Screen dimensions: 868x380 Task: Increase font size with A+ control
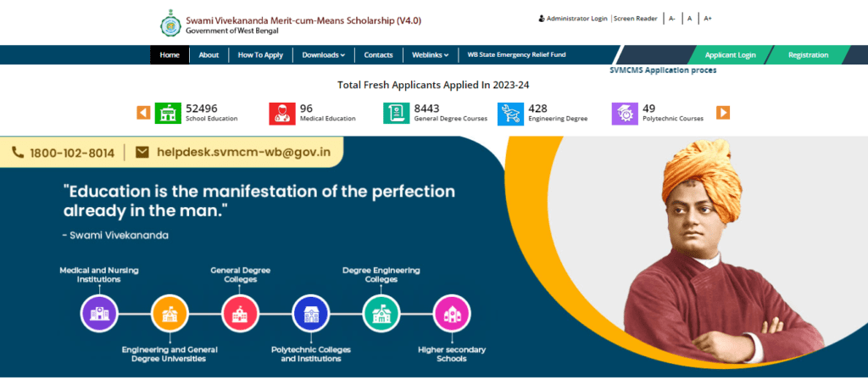pos(708,19)
